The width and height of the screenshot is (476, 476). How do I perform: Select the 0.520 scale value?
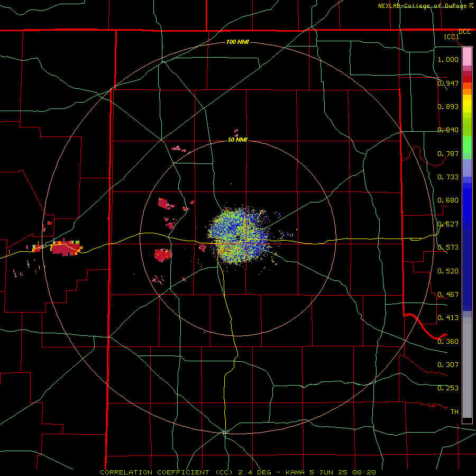click(x=448, y=271)
